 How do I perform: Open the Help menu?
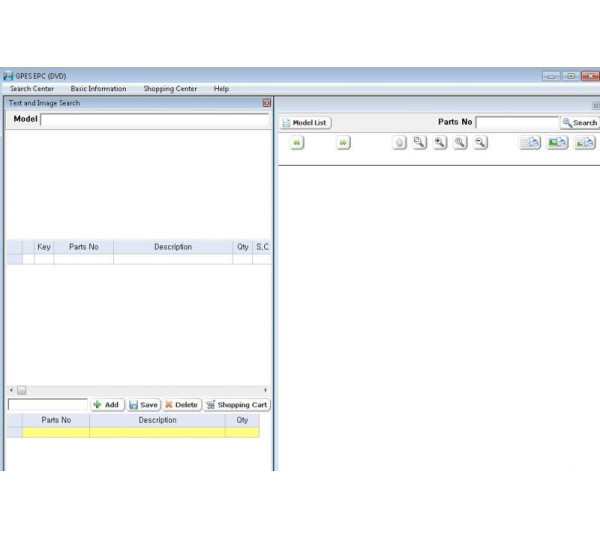pos(221,89)
